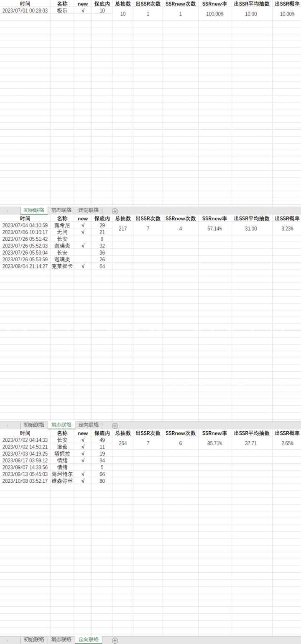Select the 情绪 cell in the 2023/09/07 row
This screenshot has height=644, width=301.
[62, 467]
